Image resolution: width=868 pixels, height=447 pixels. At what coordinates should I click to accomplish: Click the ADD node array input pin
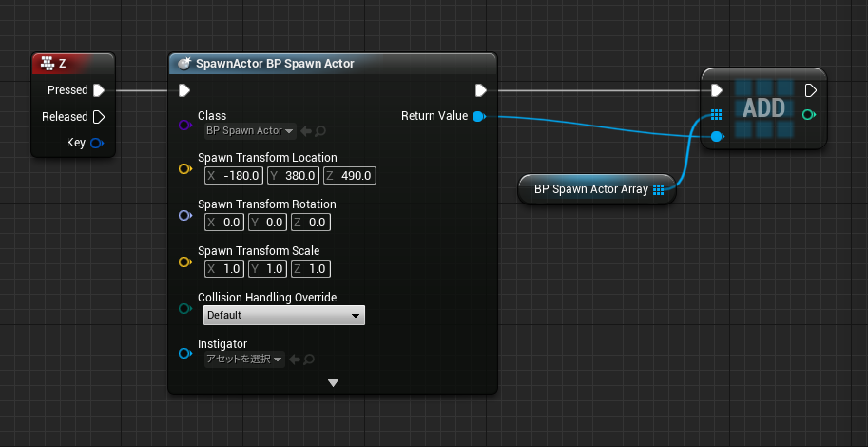pos(716,115)
